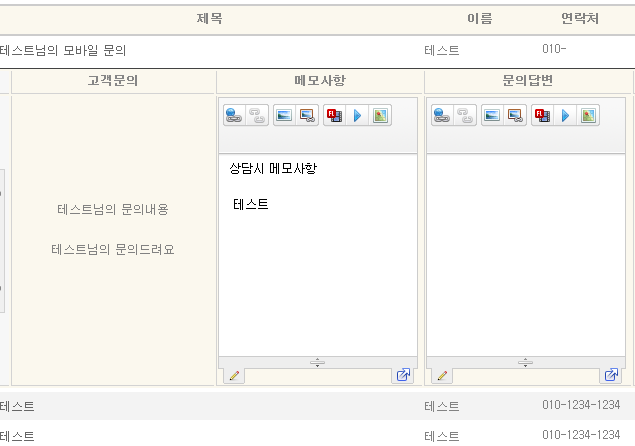Insert an image in the reply editor
635x446 pixels.
492,115
